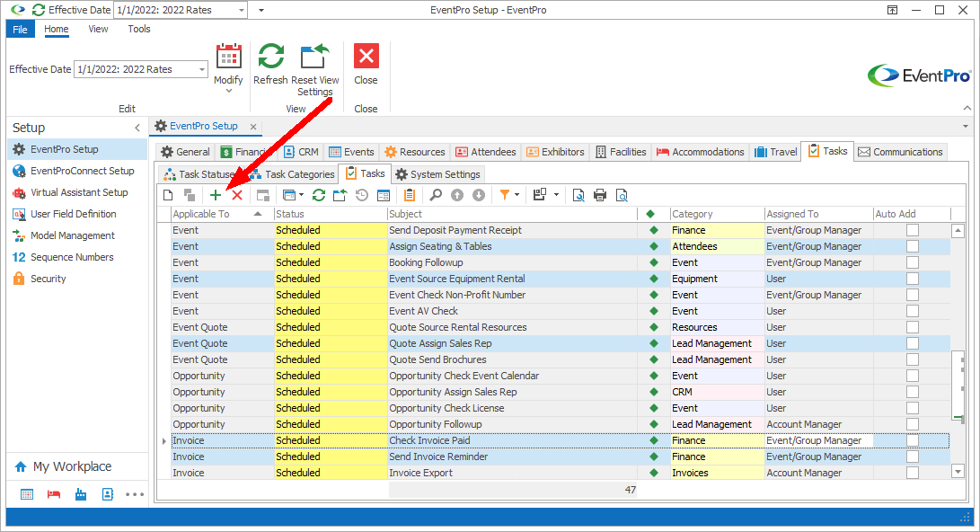
Task: Open the Task Categories sub-tab
Action: [x=292, y=173]
